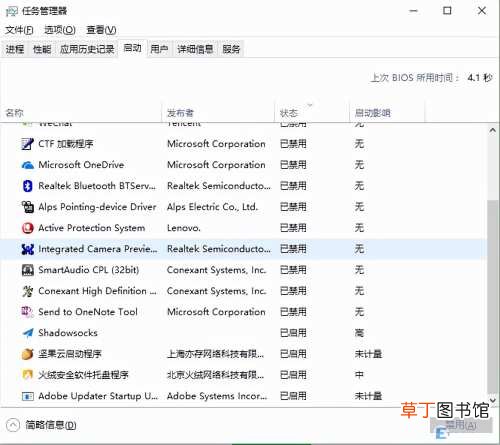Collapse to 简略信息(D) view
The image size is (500, 445).
[41, 425]
